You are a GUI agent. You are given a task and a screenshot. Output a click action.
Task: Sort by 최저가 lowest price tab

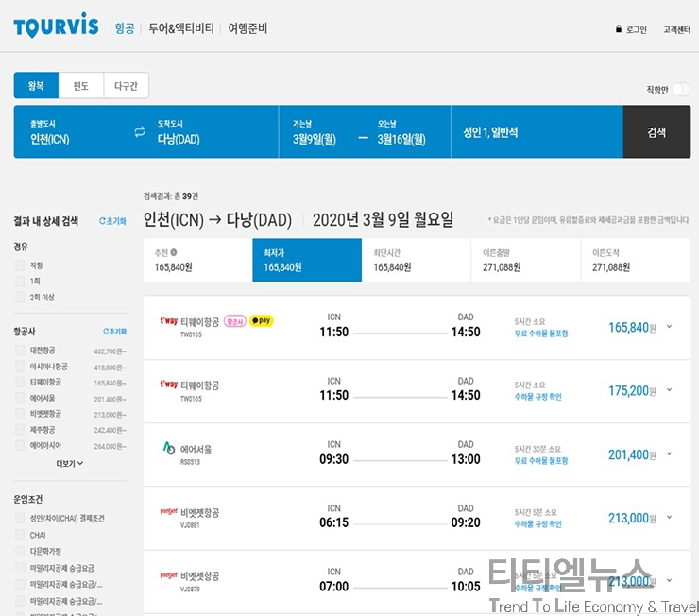(307, 260)
